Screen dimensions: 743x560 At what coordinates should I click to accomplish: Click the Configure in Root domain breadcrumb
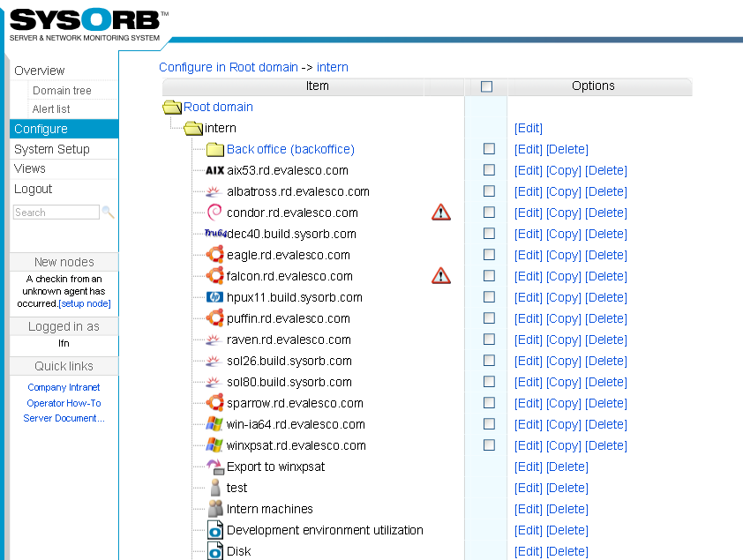pyautogui.click(x=229, y=67)
